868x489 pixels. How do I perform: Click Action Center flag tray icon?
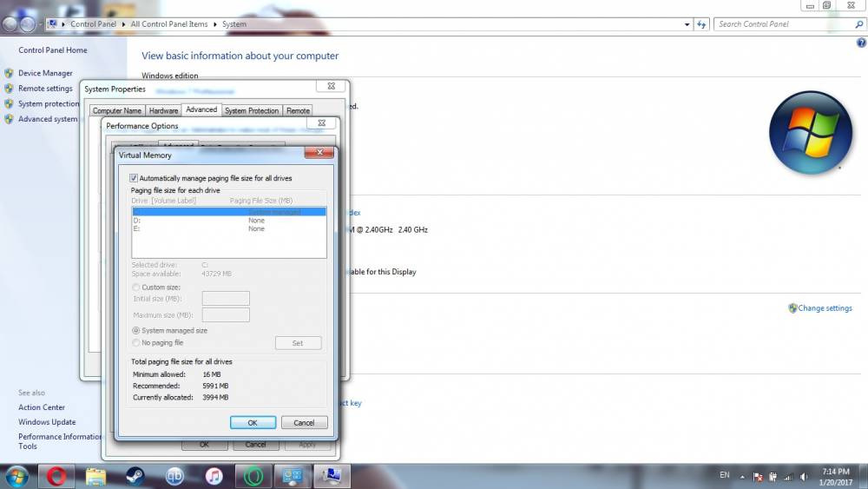pos(759,477)
